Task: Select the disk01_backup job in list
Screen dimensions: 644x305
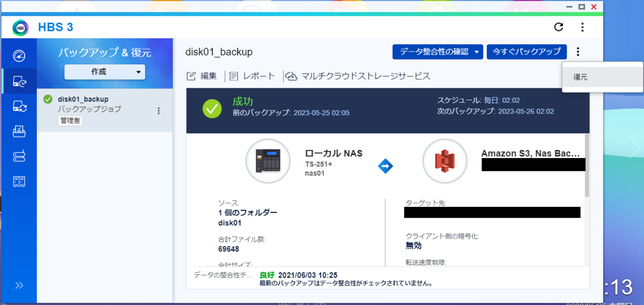Action: [x=105, y=110]
